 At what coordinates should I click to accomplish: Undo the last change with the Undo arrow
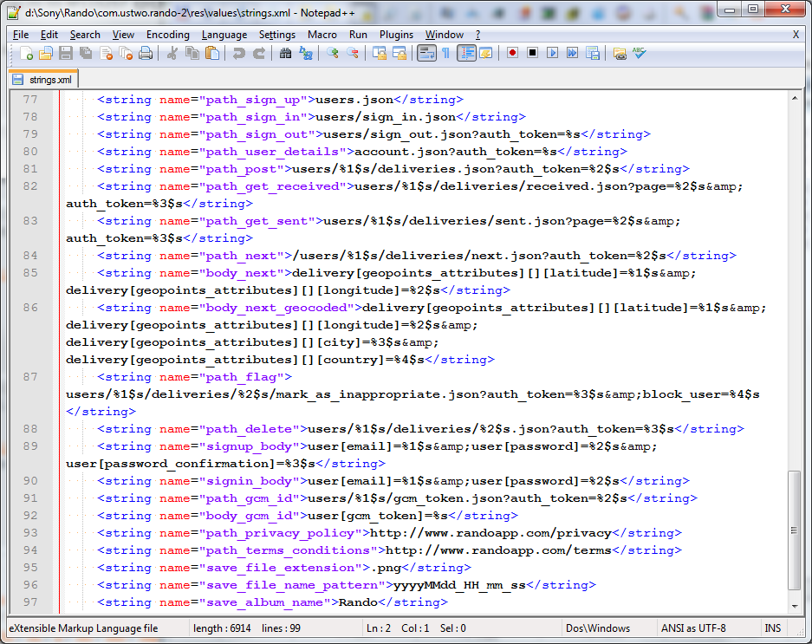click(238, 53)
